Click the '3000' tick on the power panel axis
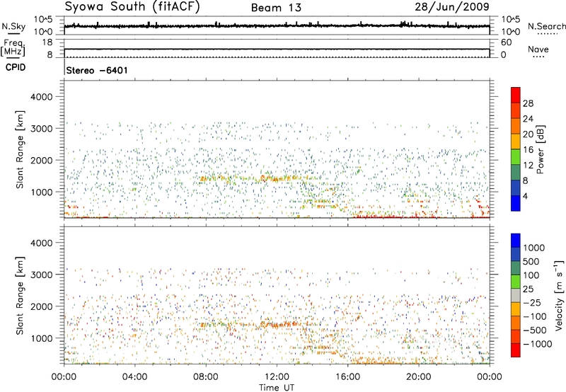This screenshot has width=566, height=392. pyautogui.click(x=42, y=129)
